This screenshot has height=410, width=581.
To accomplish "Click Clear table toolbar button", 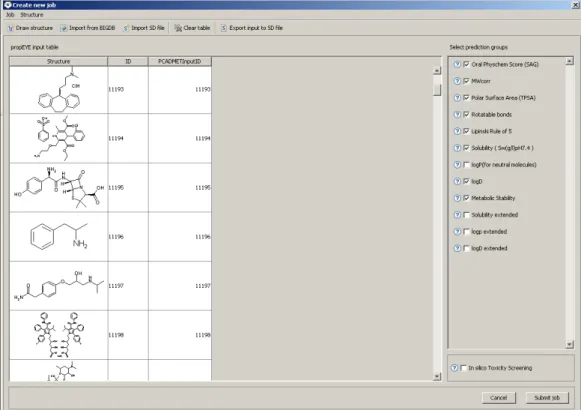I will pyautogui.click(x=192, y=28).
